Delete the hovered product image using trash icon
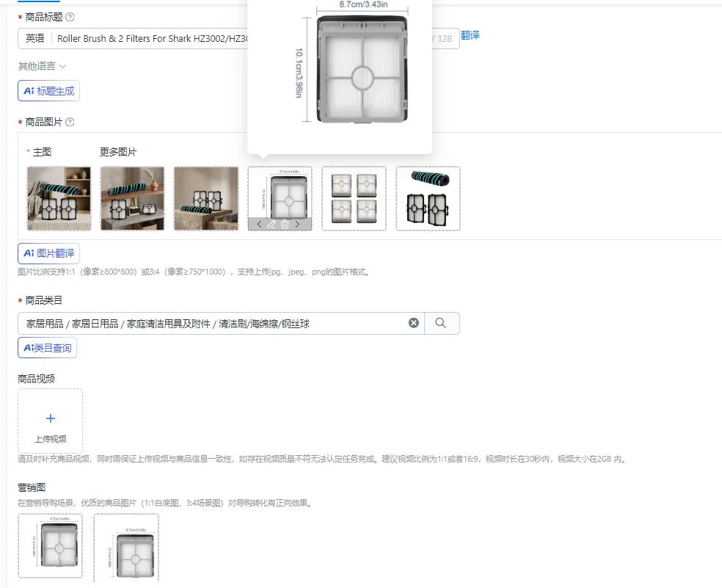This screenshot has width=722, height=588. click(x=285, y=224)
